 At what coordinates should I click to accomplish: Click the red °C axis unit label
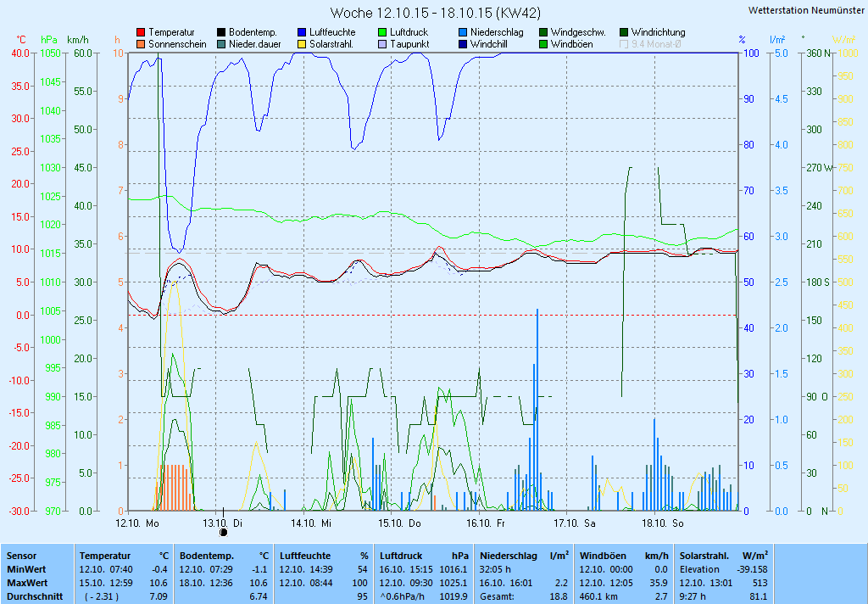point(21,40)
